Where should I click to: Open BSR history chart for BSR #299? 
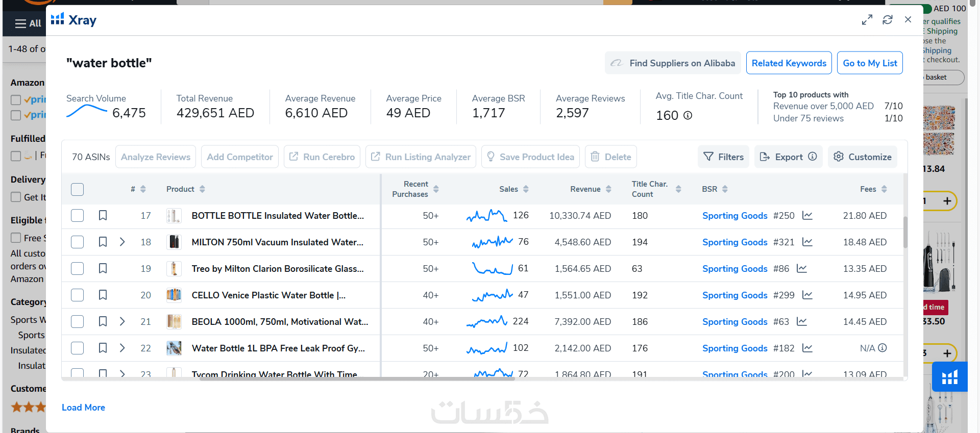807,295
